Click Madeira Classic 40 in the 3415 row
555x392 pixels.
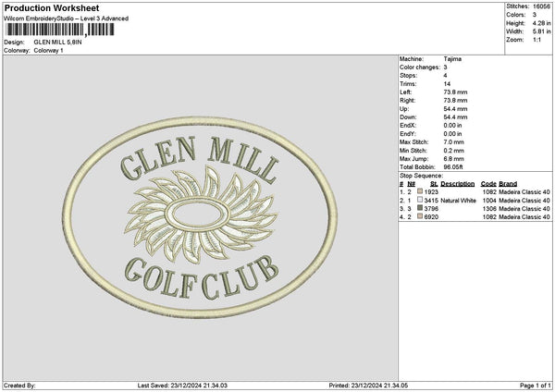524,201
